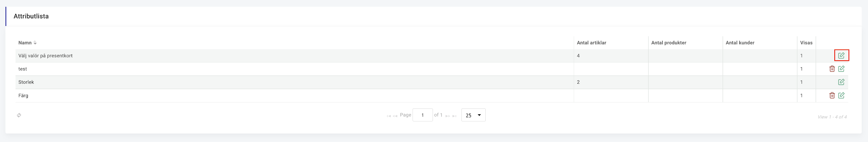This screenshot has height=142, width=868.
Task: Click the Antal kunder column header
Action: [x=740, y=43]
